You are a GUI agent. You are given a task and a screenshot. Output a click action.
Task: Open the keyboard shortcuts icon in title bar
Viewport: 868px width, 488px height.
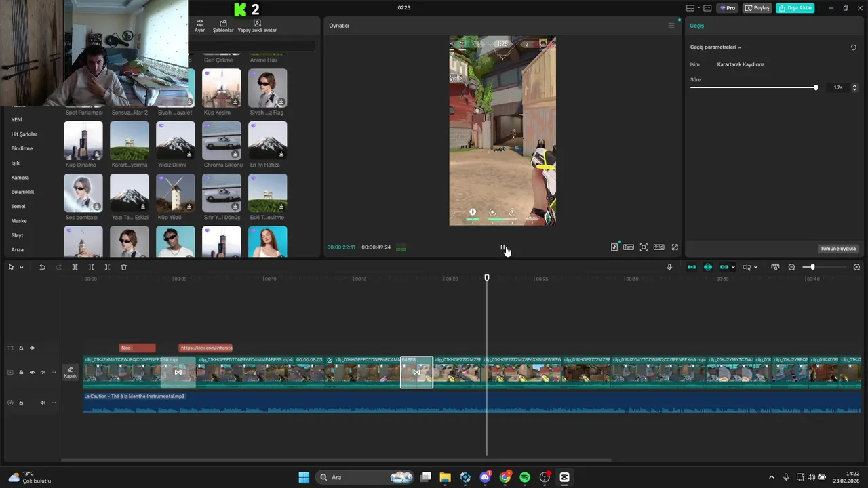click(x=707, y=8)
